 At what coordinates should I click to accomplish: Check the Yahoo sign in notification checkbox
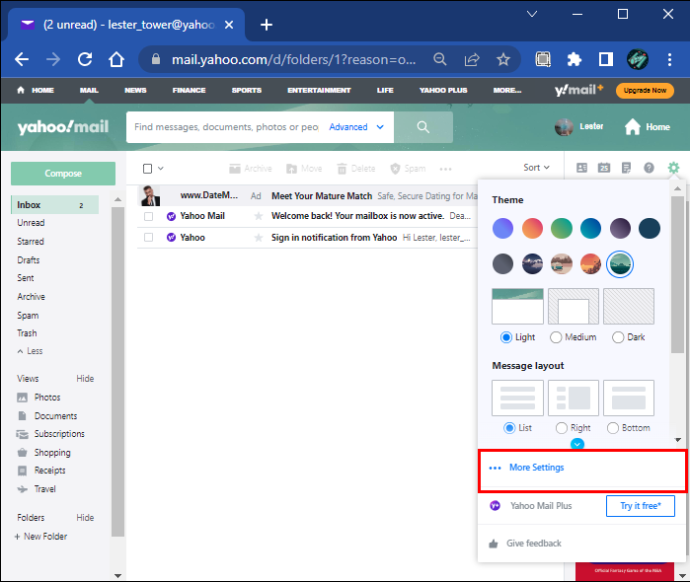[149, 238]
